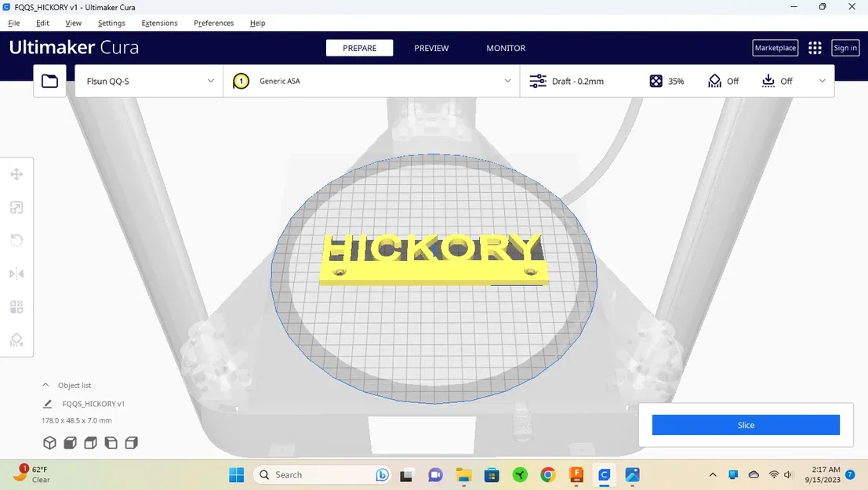Image resolution: width=868 pixels, height=490 pixels.
Task: Open support Off setting
Action: [723, 82]
